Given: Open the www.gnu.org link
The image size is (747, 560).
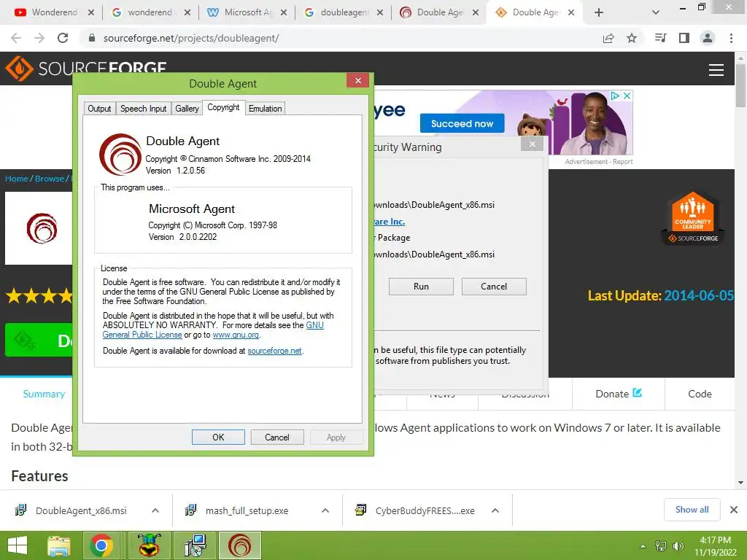Looking at the screenshot, I should click(x=236, y=335).
